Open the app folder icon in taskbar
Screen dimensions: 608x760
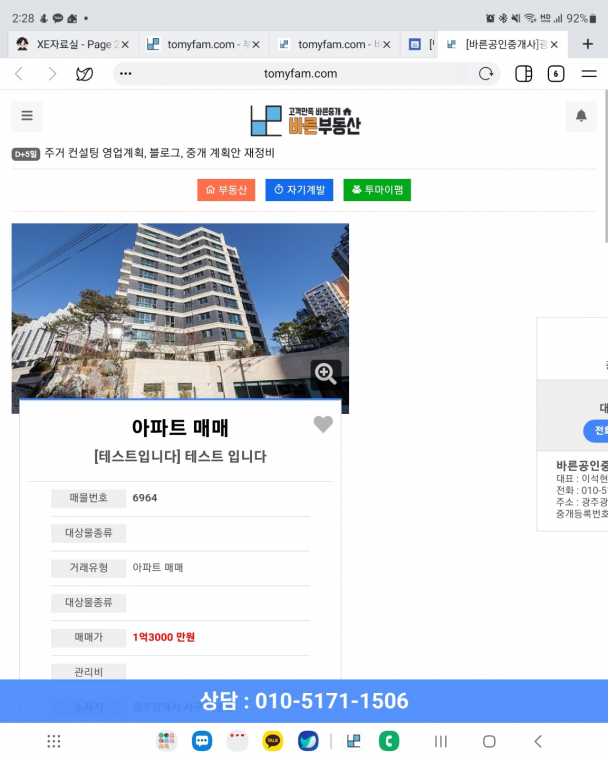[166, 741]
